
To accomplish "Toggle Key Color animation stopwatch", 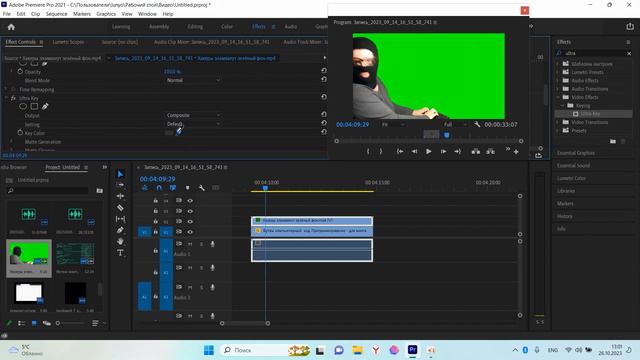I will 20,133.
